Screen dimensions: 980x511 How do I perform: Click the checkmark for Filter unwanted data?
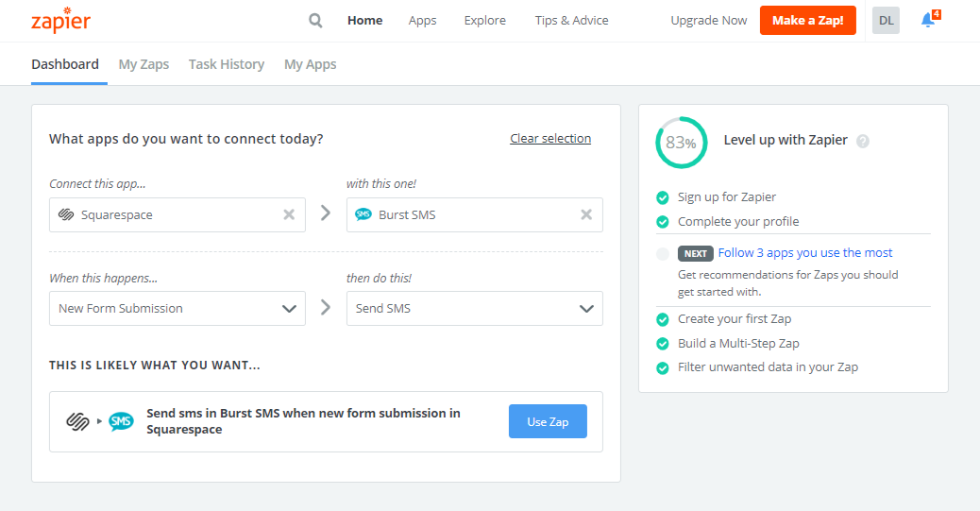tap(663, 367)
